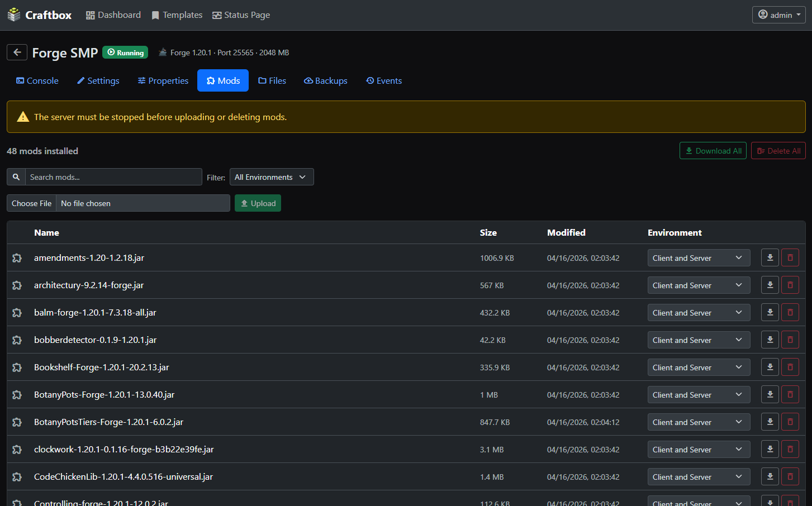The image size is (812, 506).
Task: Download clockwork-1.20.1-0.1.16-forge jar
Action: click(770, 449)
